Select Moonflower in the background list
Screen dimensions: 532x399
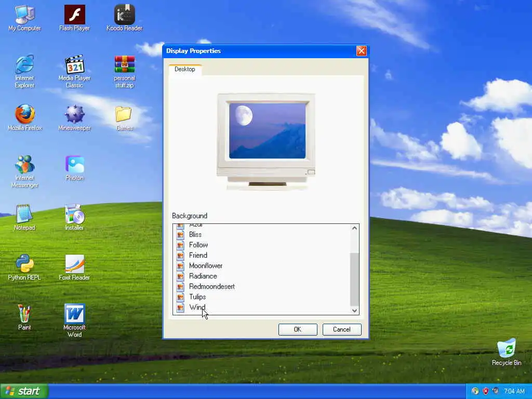[x=206, y=265]
